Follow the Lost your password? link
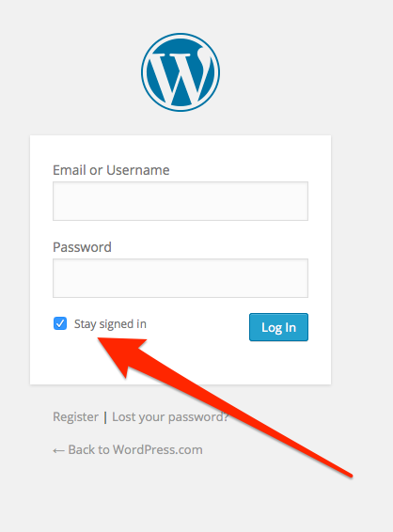This screenshot has width=393, height=532. (170, 416)
